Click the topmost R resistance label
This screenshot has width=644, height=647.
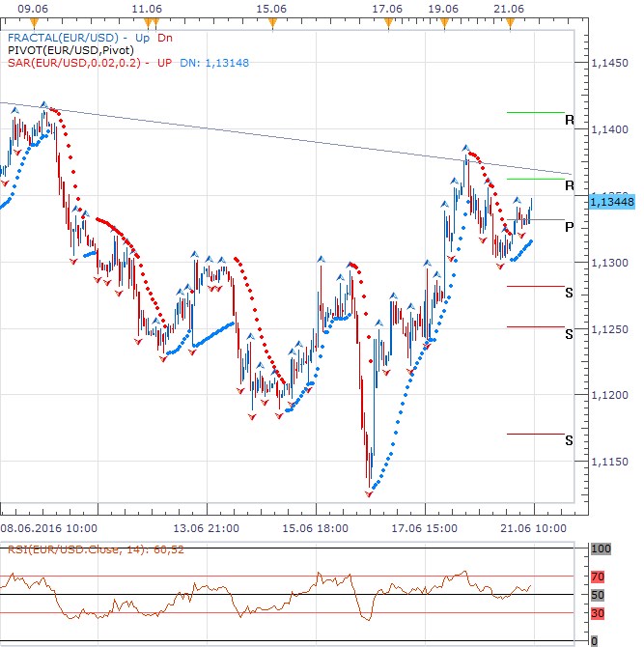click(570, 121)
